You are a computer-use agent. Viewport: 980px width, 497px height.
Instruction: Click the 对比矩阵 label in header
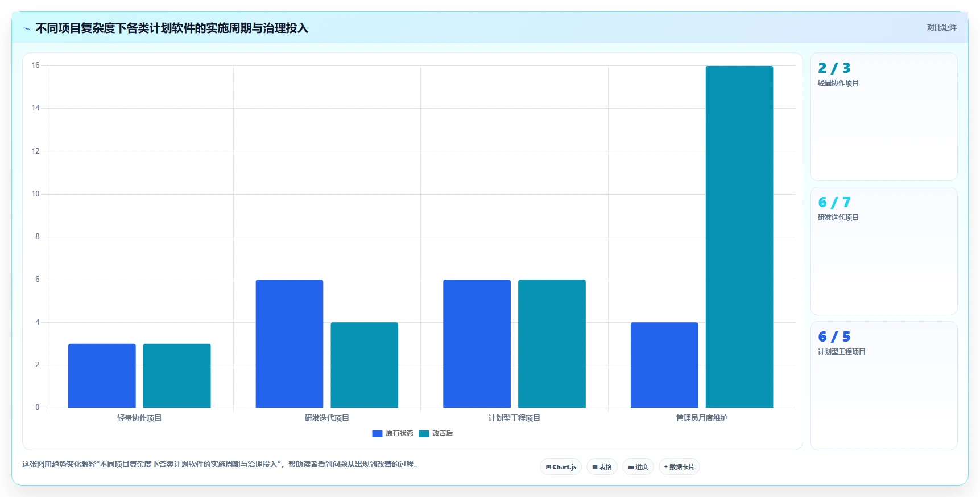pyautogui.click(x=941, y=27)
